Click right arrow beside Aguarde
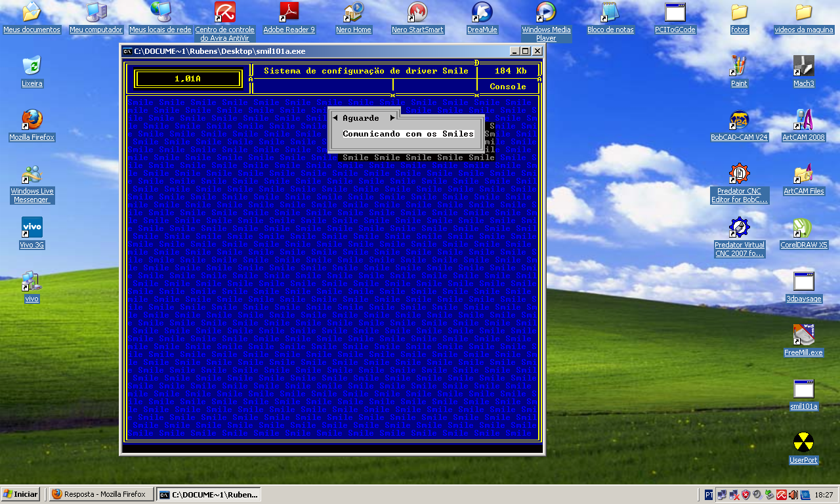The image size is (840, 504). (392, 118)
